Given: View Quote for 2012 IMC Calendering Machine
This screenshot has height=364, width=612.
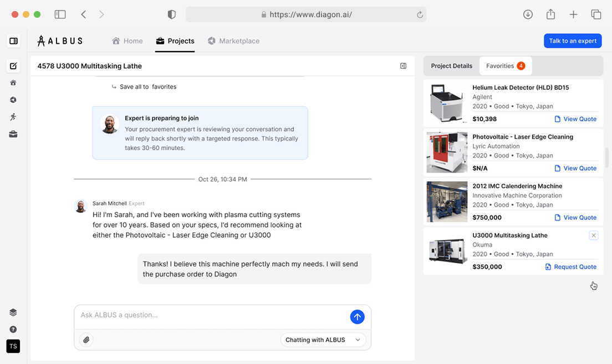Looking at the screenshot, I should [575, 217].
